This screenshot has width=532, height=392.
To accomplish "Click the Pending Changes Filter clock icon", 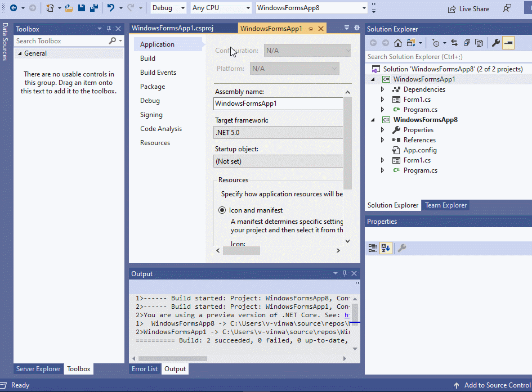I will (436, 43).
